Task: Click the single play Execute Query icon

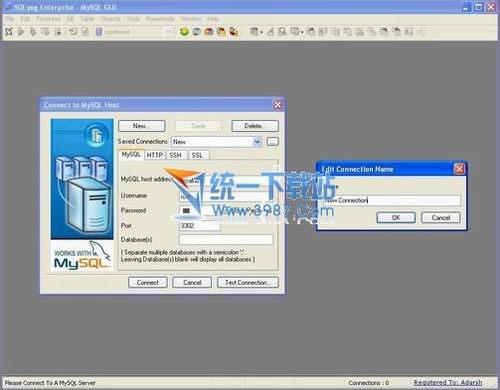Action: [x=21, y=32]
